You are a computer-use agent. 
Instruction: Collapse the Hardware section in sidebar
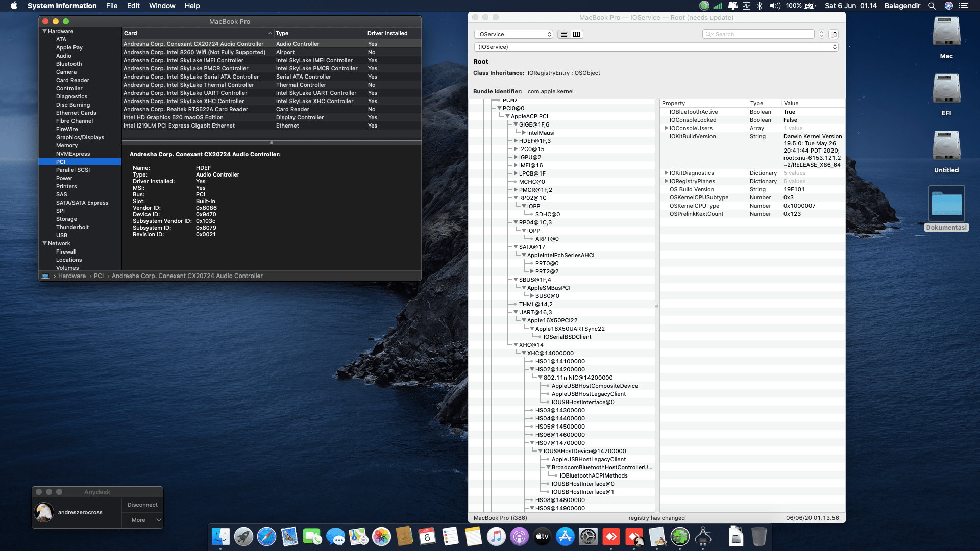45,31
